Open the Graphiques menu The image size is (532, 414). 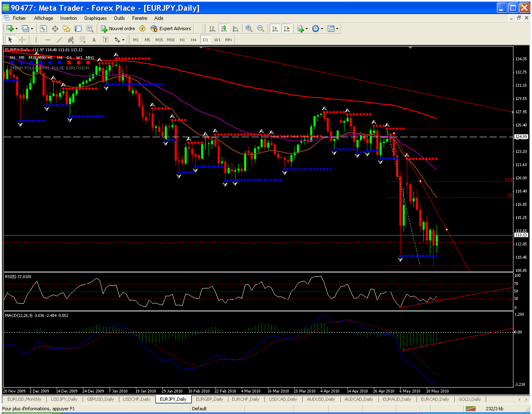95,18
